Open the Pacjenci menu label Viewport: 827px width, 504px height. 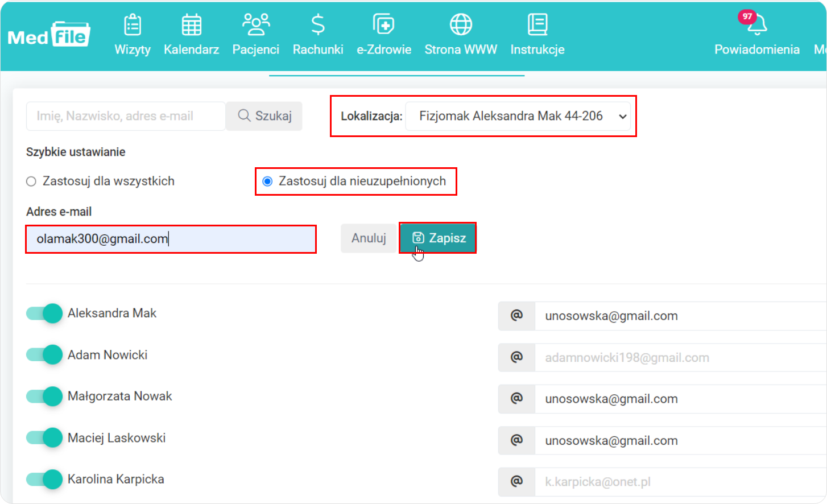256,50
